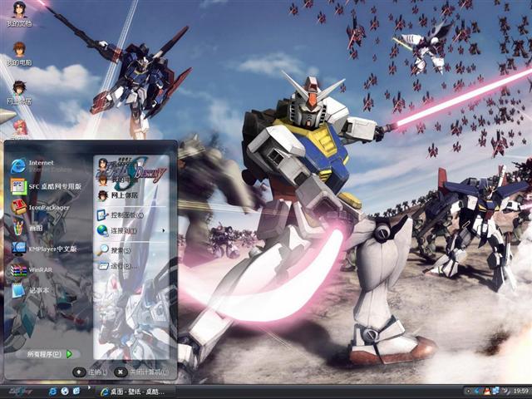Switch to 桌面-壁纸-桌酷 taskbar window
The width and height of the screenshot is (532, 399).
[135, 392]
